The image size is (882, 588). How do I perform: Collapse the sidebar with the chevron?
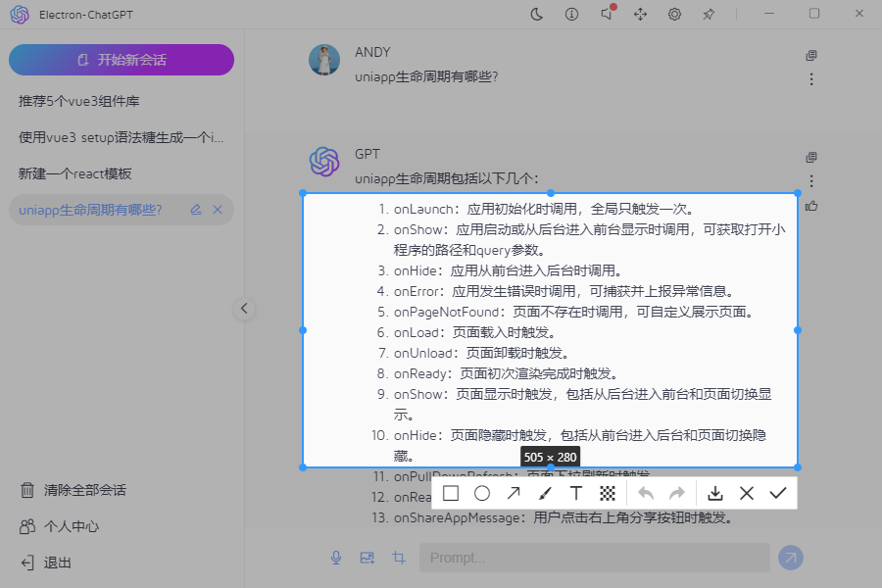click(244, 309)
